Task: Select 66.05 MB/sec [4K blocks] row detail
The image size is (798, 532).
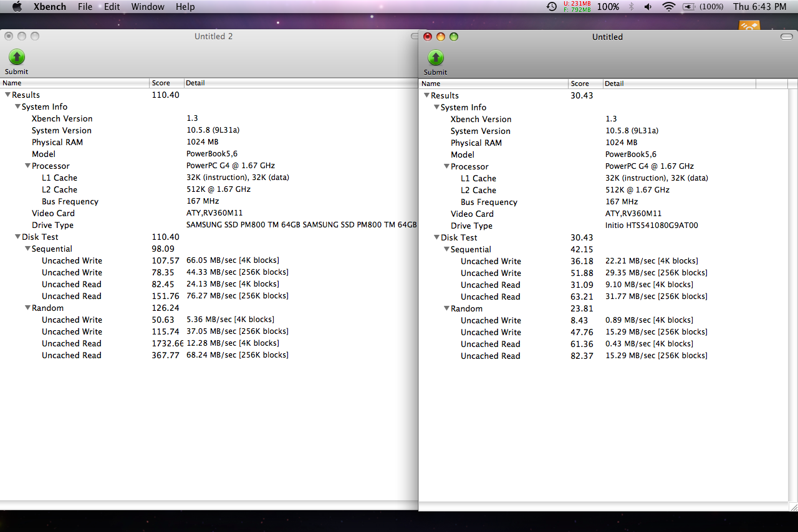Action: coord(233,260)
